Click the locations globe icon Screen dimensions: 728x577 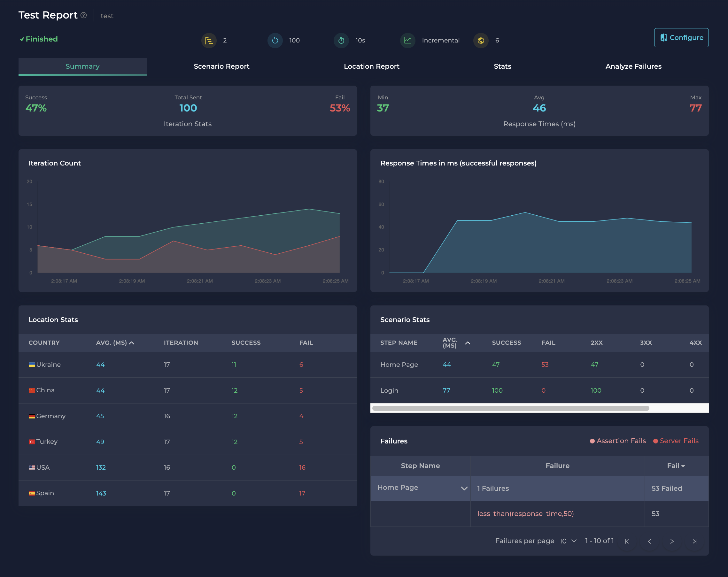click(x=481, y=41)
